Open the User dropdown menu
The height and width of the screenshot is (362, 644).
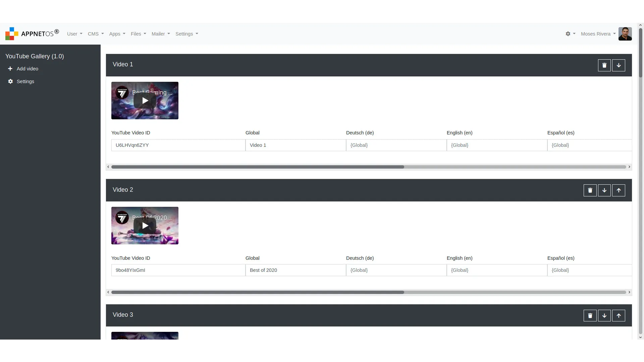tap(74, 34)
